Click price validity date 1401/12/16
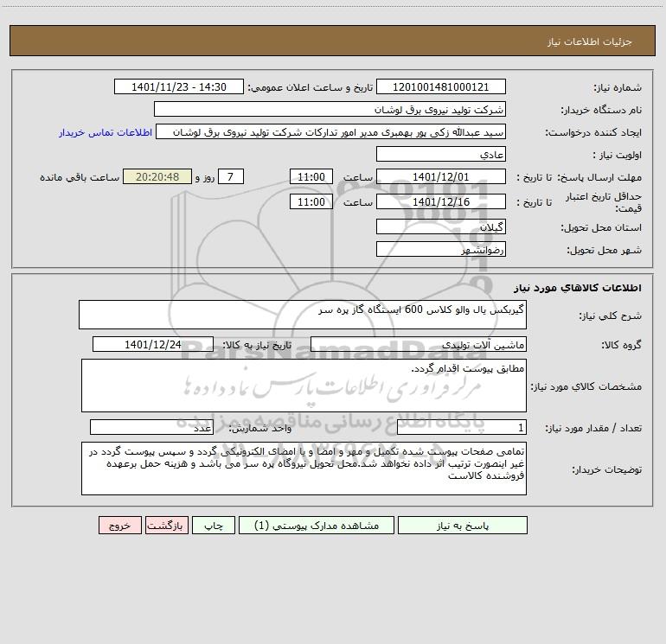The width and height of the screenshot is (666, 644). [441, 201]
